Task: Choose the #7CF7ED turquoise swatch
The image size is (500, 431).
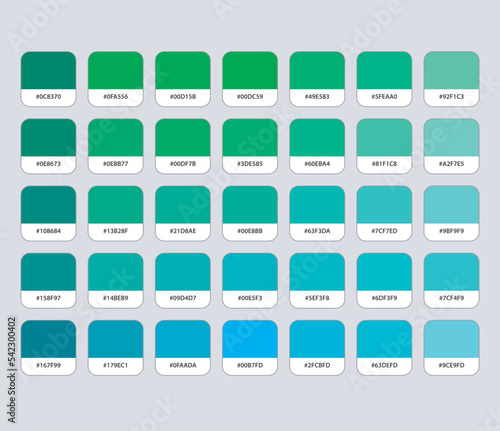Action: coord(384,213)
